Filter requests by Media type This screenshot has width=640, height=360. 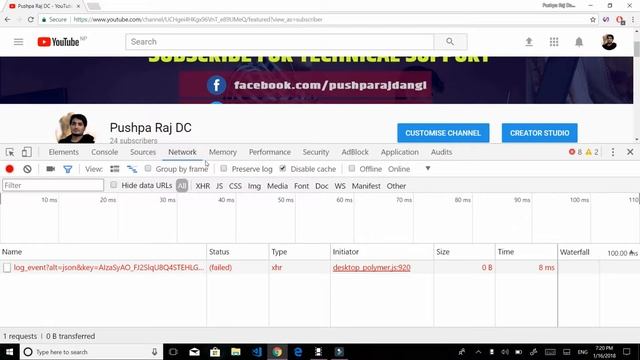coord(278,186)
